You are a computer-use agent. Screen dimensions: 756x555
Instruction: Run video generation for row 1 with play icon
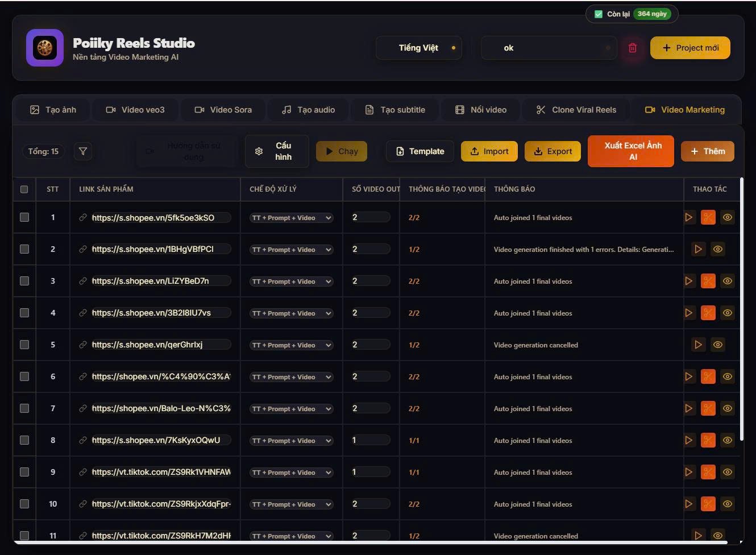tap(689, 217)
